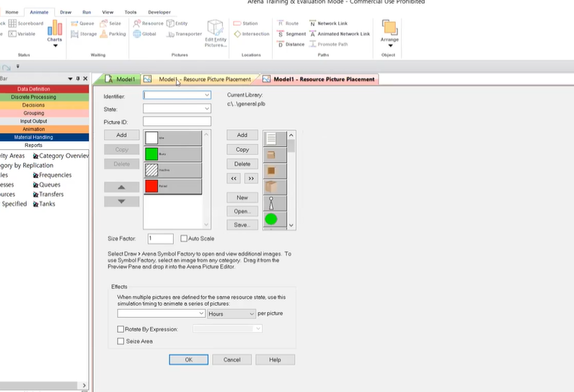Open the Developer ribbon tab
Screen dimensions: 574x392
tap(159, 12)
